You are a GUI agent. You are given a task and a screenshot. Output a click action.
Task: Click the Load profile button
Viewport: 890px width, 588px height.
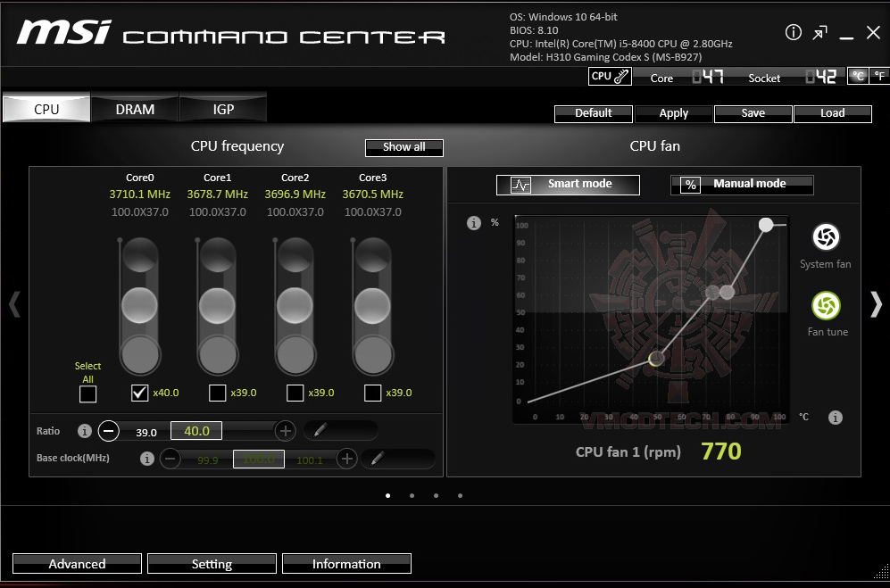833,113
